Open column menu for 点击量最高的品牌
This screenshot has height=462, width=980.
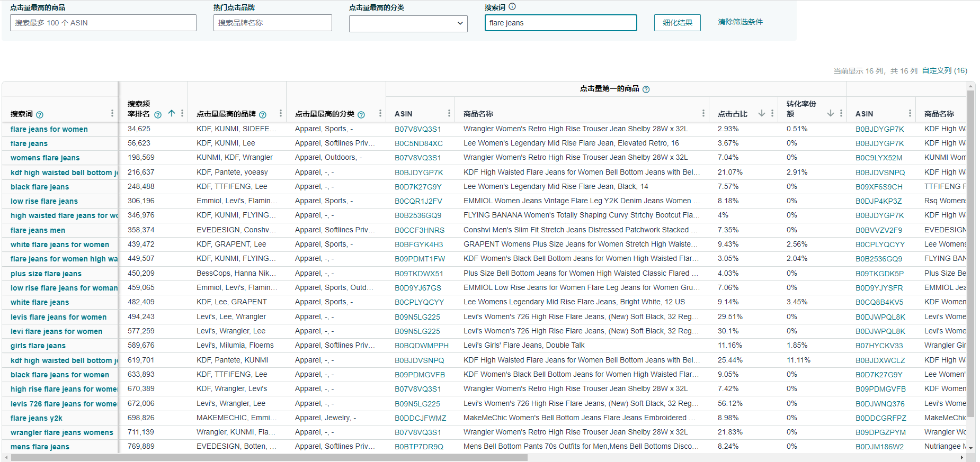coord(281,113)
